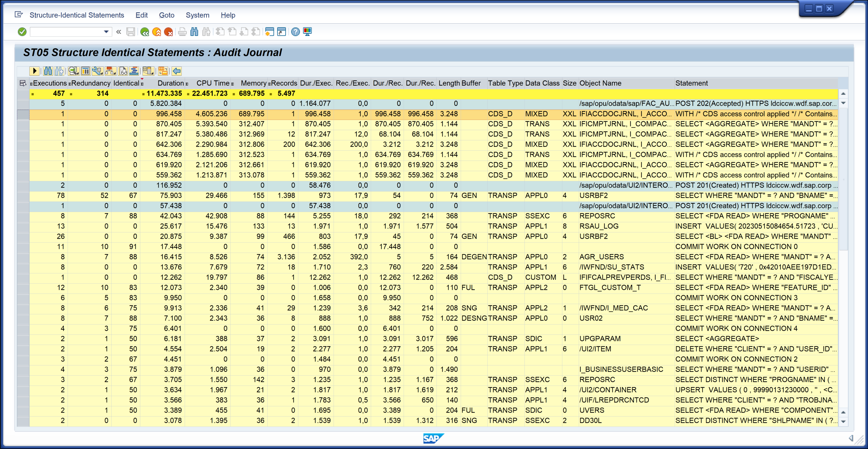Image resolution: width=868 pixels, height=449 pixels.
Task: Click the blue Help question mark icon
Action: coord(295,32)
